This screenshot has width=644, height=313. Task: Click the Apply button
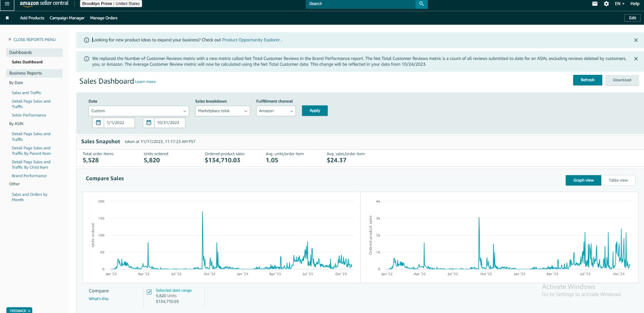315,111
